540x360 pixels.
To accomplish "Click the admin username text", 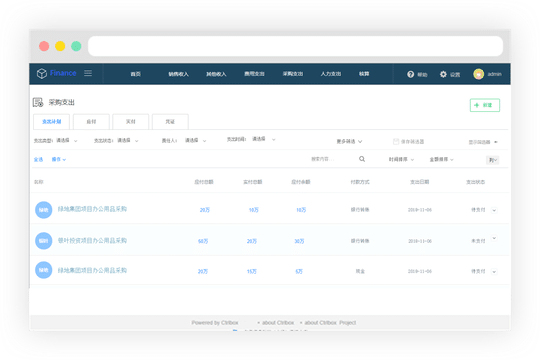I will pyautogui.click(x=495, y=74).
